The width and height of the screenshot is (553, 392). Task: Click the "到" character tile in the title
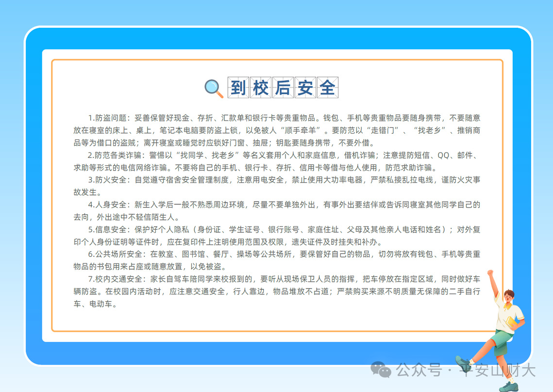pos(239,88)
